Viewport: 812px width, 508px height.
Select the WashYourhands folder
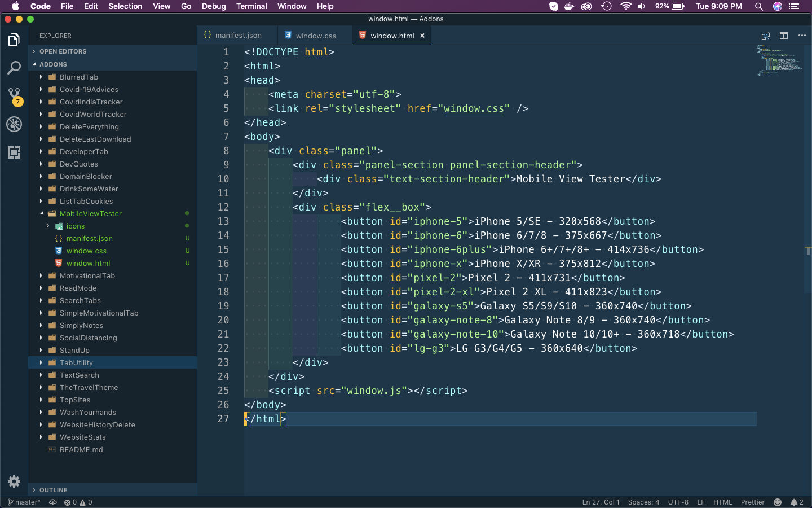(x=87, y=412)
